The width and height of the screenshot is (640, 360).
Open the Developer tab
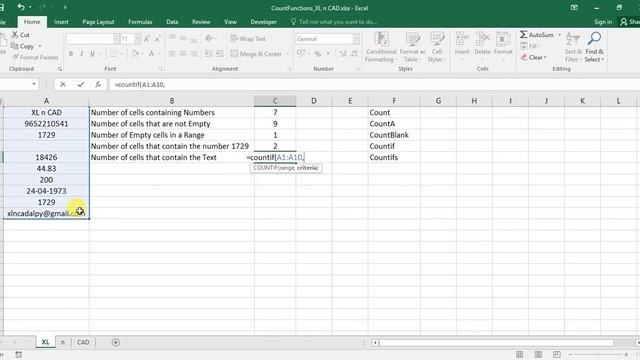click(x=263, y=22)
